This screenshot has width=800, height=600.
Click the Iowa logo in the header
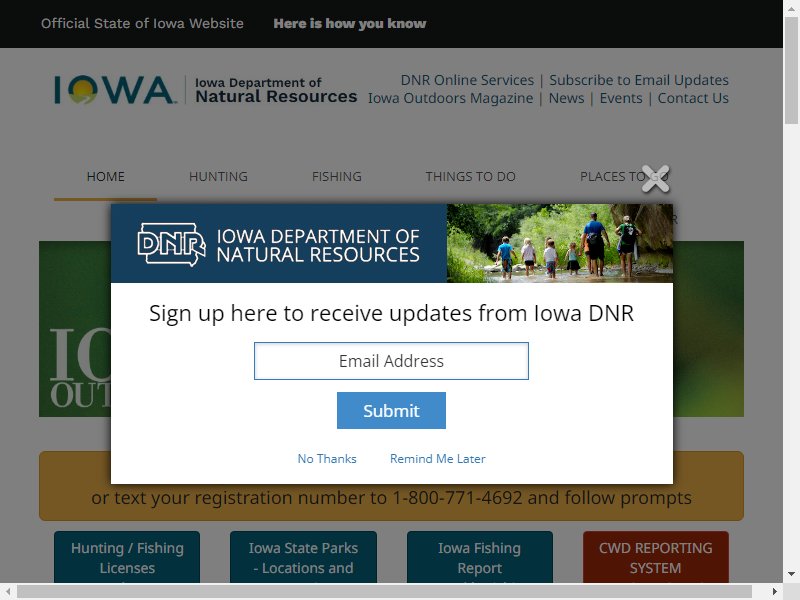[114, 90]
